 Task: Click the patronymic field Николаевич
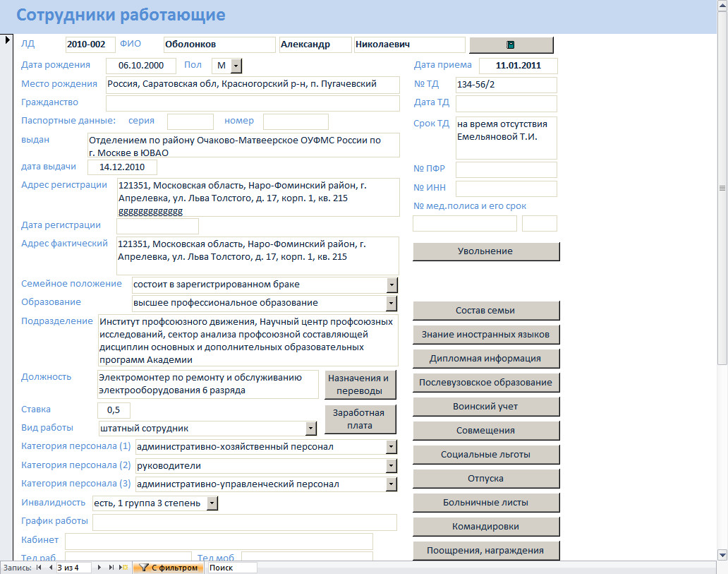pyautogui.click(x=409, y=44)
